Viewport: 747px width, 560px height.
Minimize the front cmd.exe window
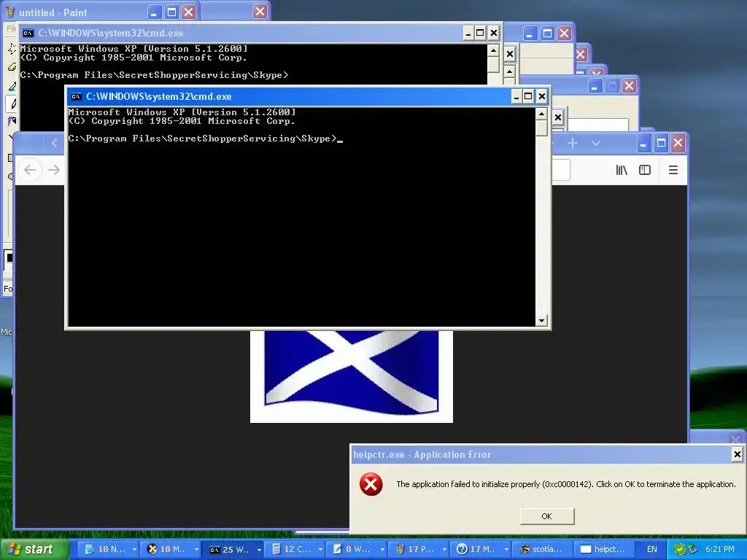[516, 97]
